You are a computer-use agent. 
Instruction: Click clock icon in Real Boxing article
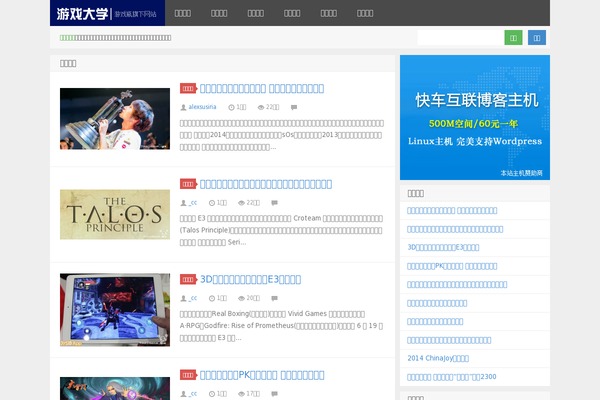(212, 298)
